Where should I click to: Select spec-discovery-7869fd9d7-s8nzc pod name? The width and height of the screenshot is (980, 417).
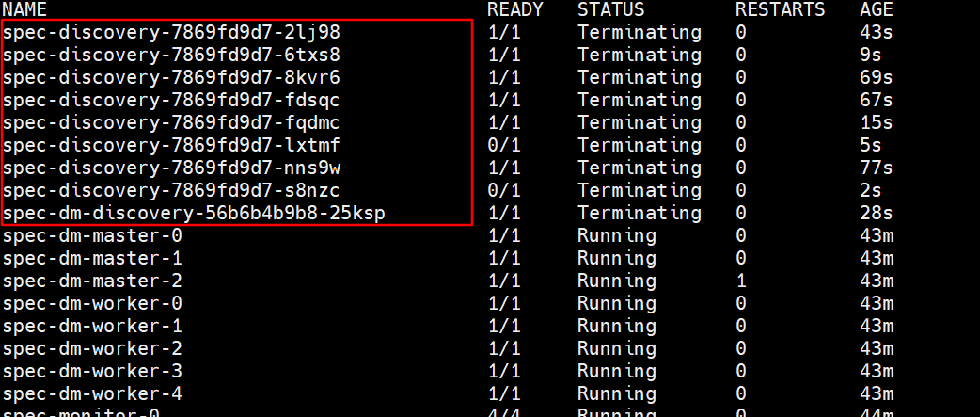click(171, 190)
